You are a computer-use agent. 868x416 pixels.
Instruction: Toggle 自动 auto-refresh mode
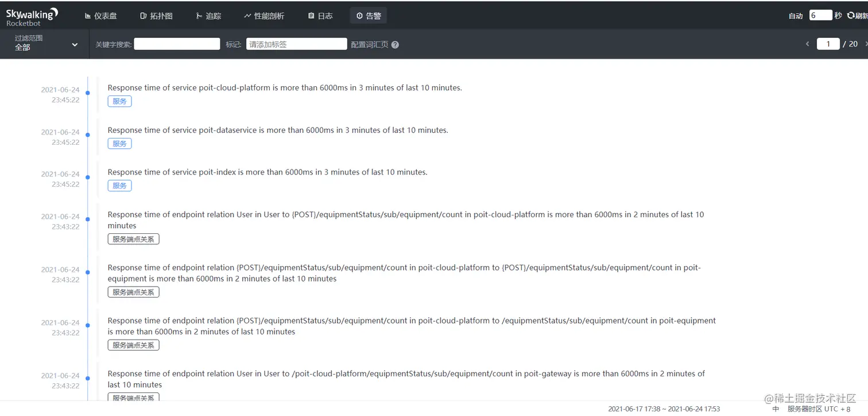coord(795,16)
